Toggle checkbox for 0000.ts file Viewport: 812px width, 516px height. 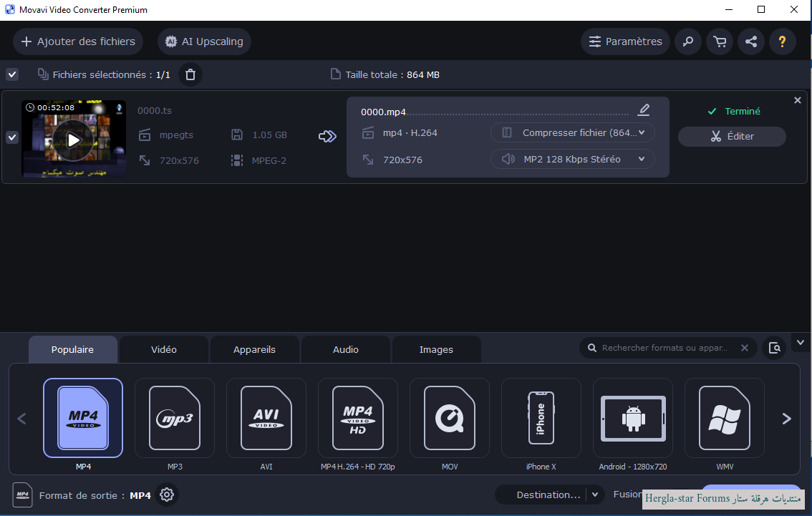12,137
